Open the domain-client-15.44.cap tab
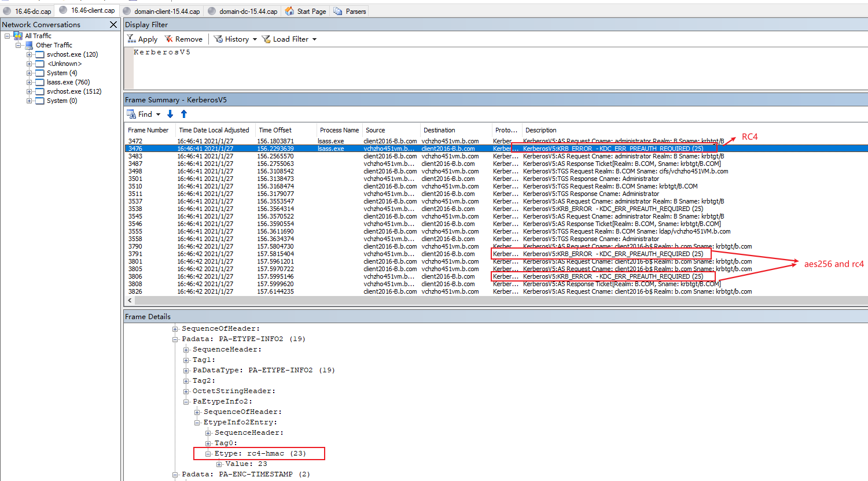868x481 pixels. click(x=161, y=11)
